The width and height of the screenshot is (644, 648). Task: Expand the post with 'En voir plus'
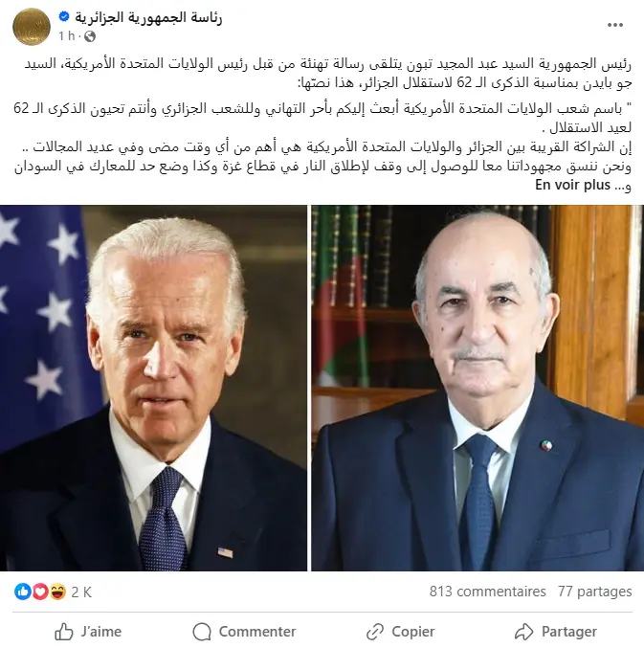point(572,185)
